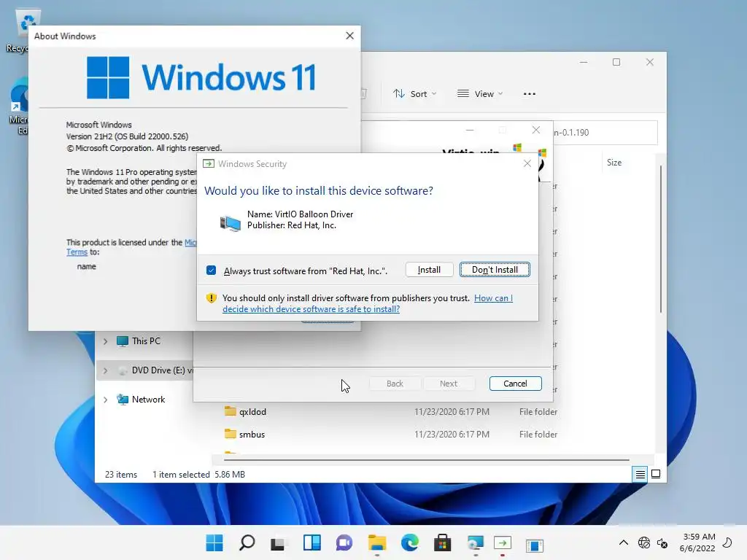Click File Explorer vertical scrollbar
The width and height of the screenshot is (747, 560).
(x=661, y=238)
